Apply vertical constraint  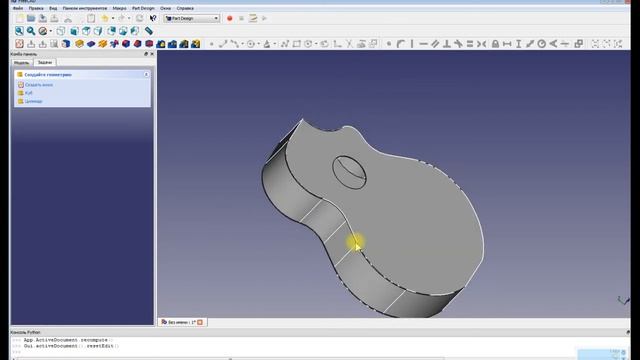click(412, 44)
